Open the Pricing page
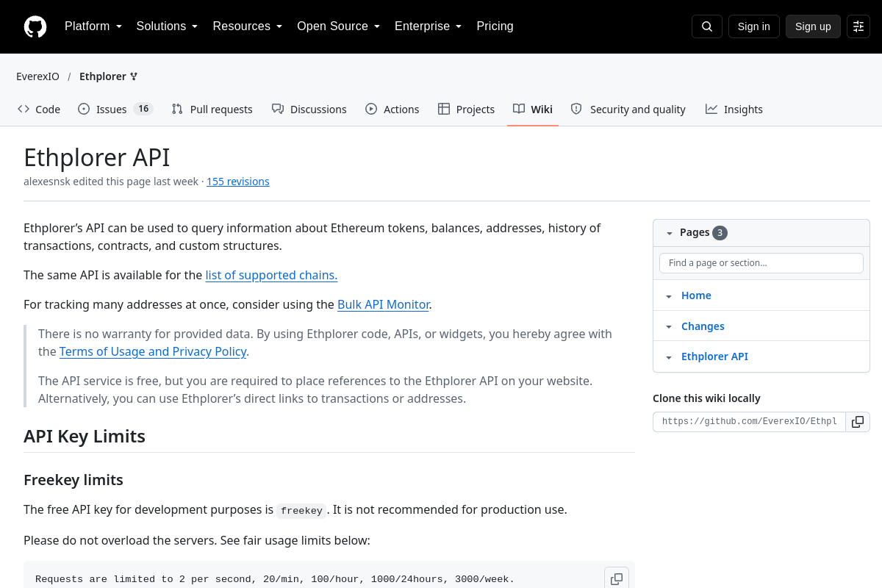The width and height of the screenshot is (882, 588). (x=495, y=26)
